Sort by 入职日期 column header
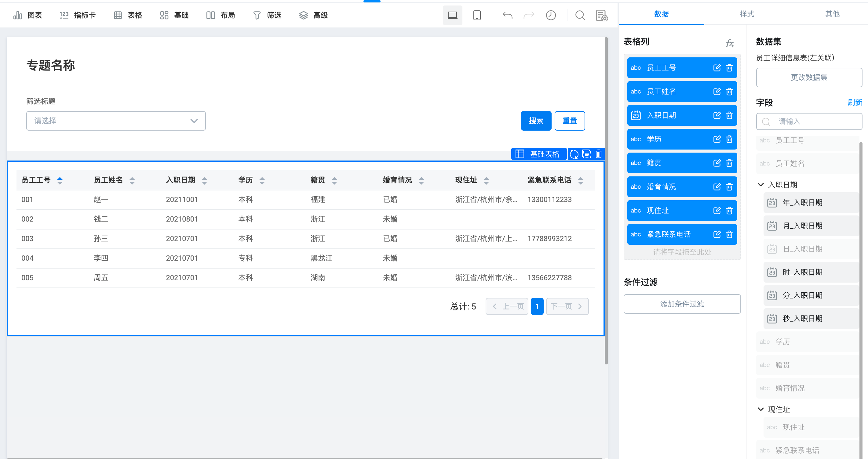The height and width of the screenshot is (459, 868). click(204, 180)
